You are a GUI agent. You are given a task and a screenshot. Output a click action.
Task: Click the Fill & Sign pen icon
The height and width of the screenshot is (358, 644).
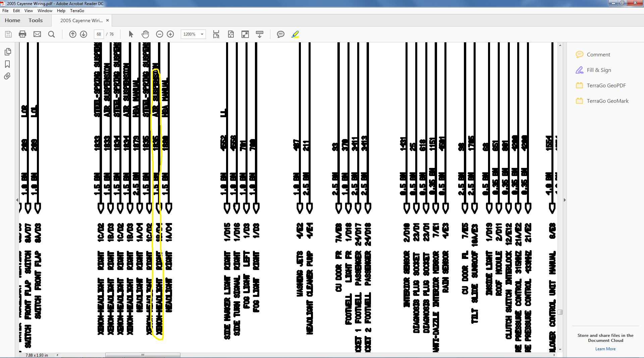pyautogui.click(x=580, y=70)
